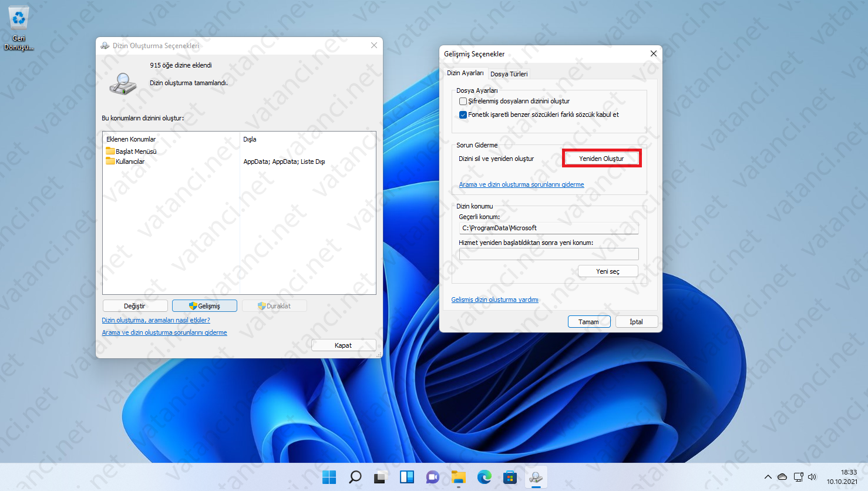Viewport: 868px width, 491px height.
Task: Open Task View on taskbar
Action: tap(381, 477)
